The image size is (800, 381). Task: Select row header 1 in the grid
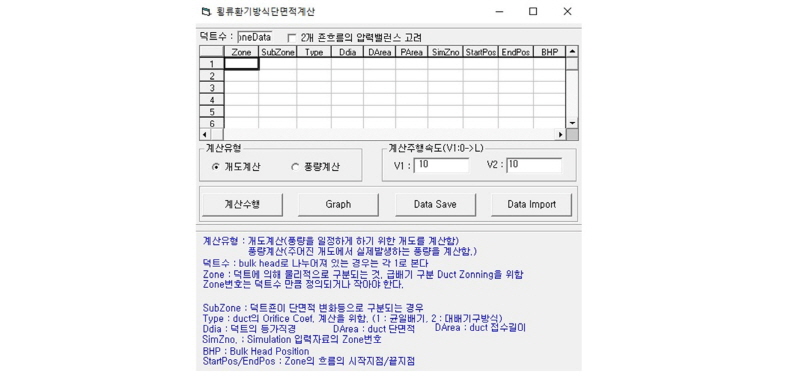[212, 64]
